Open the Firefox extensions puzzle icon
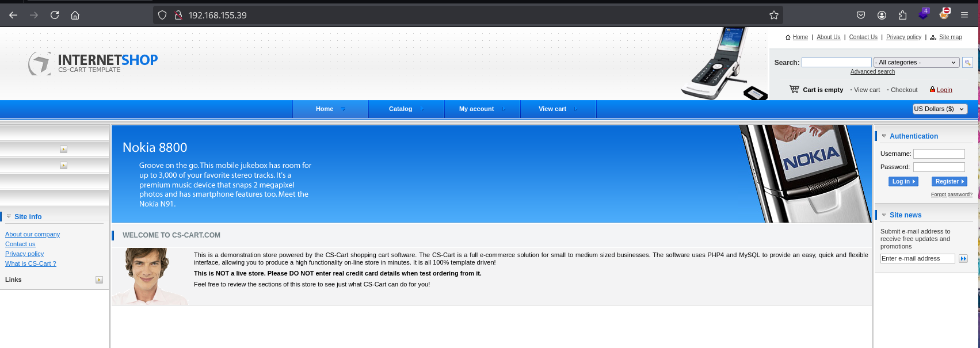The width and height of the screenshot is (980, 348). [x=902, y=15]
